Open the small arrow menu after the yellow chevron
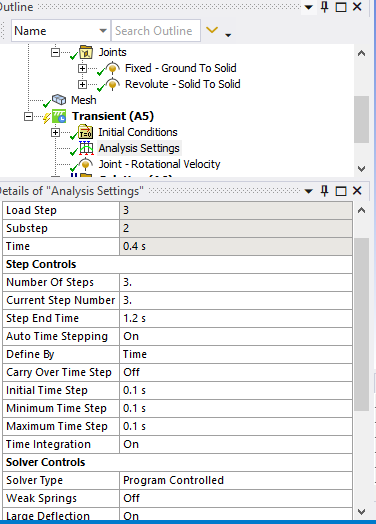The height and width of the screenshot is (524, 376). click(x=228, y=35)
